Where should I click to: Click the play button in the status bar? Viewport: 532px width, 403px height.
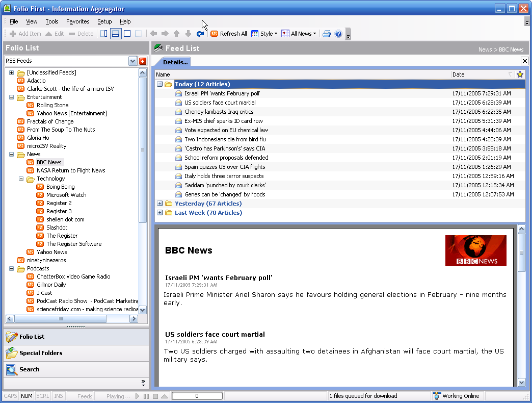137,396
